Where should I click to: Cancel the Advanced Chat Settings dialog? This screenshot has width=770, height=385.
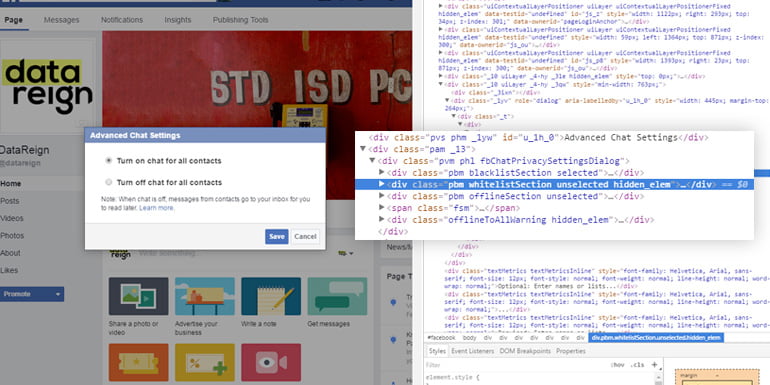pos(305,237)
